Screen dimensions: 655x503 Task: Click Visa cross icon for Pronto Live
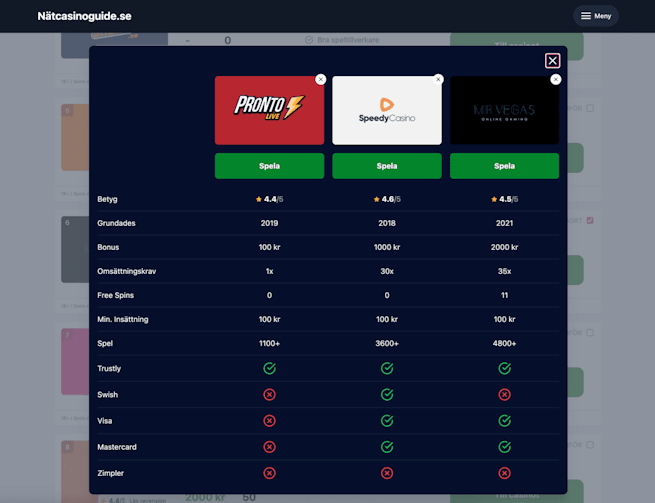coord(269,421)
